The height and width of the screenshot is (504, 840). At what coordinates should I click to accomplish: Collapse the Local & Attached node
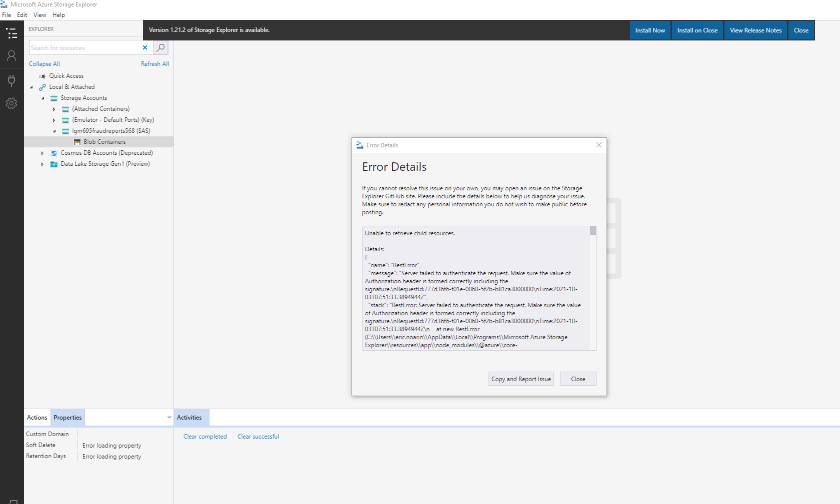(x=31, y=87)
